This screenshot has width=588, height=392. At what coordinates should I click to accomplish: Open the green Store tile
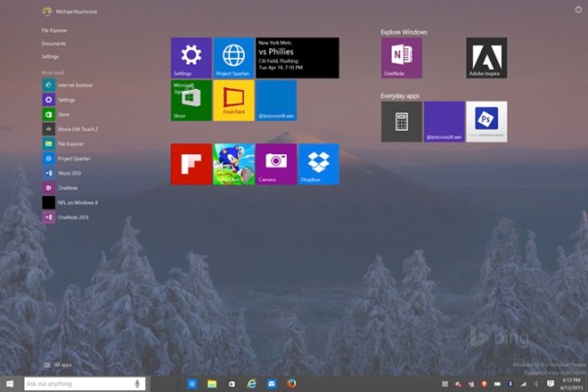pyautogui.click(x=191, y=100)
